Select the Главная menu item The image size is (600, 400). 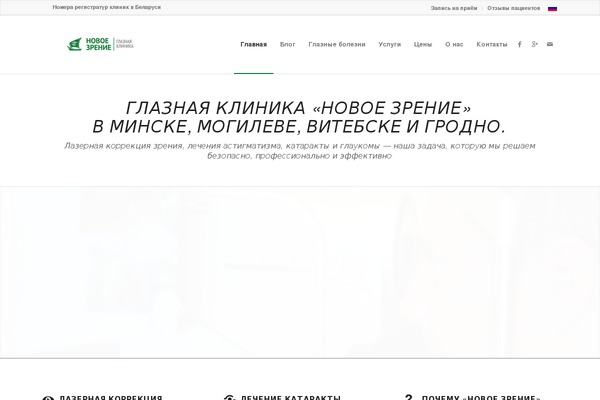pyautogui.click(x=254, y=44)
